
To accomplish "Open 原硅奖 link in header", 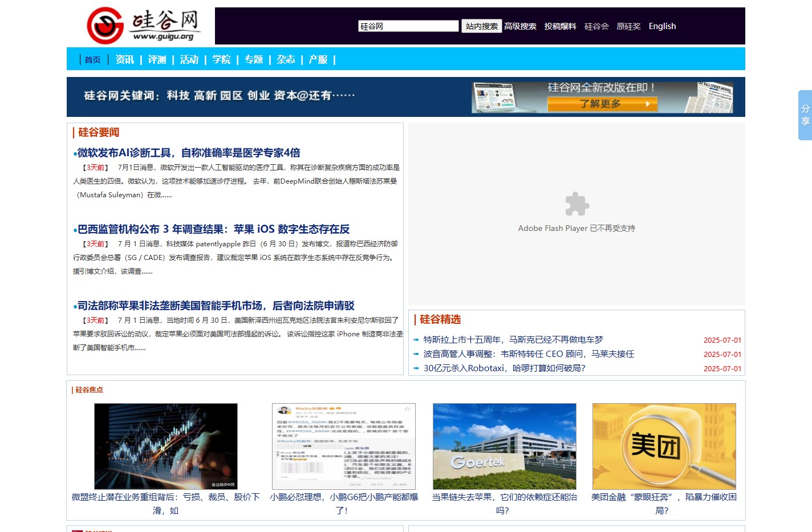I will (x=628, y=26).
